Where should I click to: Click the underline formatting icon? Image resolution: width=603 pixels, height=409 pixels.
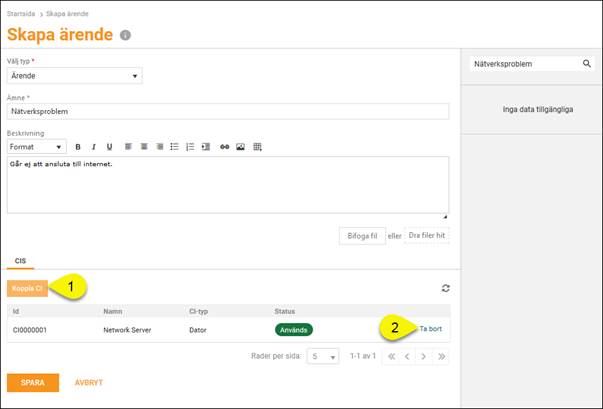coord(109,147)
